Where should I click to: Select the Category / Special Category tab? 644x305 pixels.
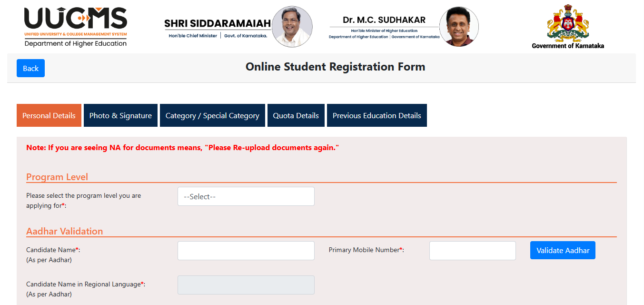click(212, 115)
